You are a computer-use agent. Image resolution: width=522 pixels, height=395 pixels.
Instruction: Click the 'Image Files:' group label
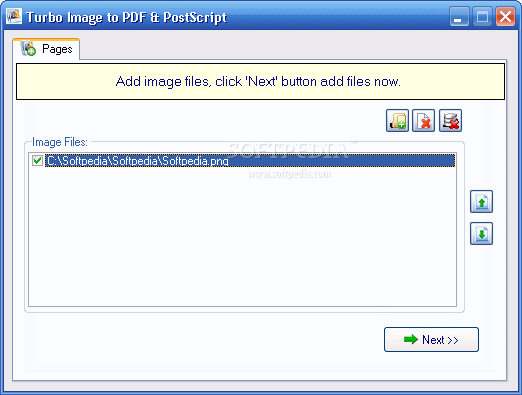[60, 142]
